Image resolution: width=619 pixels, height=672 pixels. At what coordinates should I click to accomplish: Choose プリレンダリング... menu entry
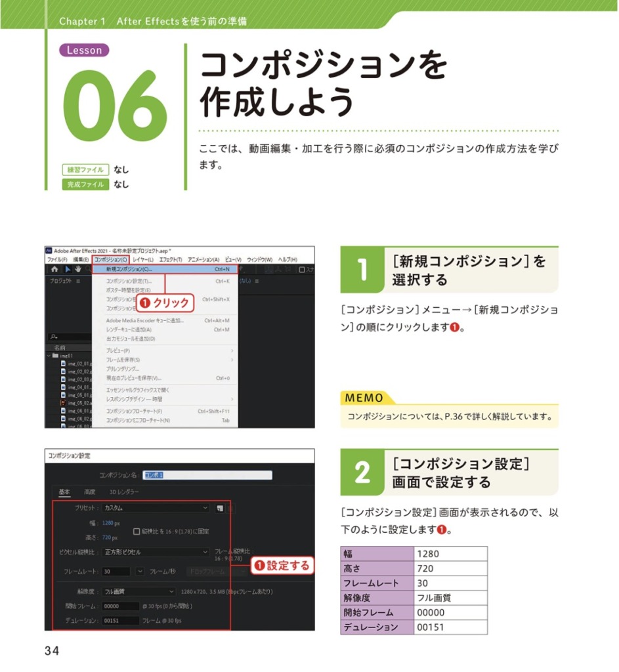(x=165, y=369)
